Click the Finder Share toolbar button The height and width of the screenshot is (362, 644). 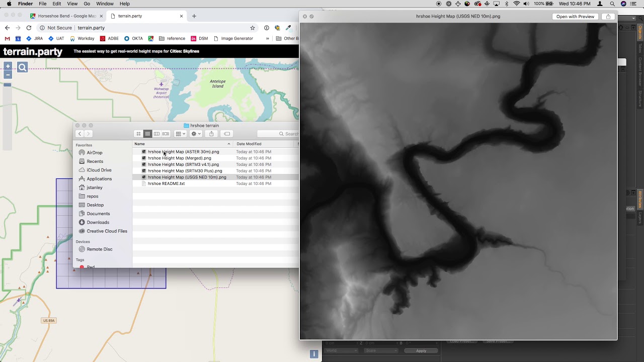pos(211,134)
